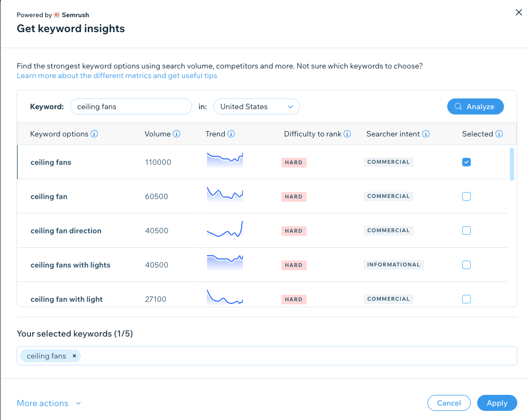Image resolution: width=528 pixels, height=420 pixels.
Task: Expand the More actions menu
Action: [x=49, y=403]
